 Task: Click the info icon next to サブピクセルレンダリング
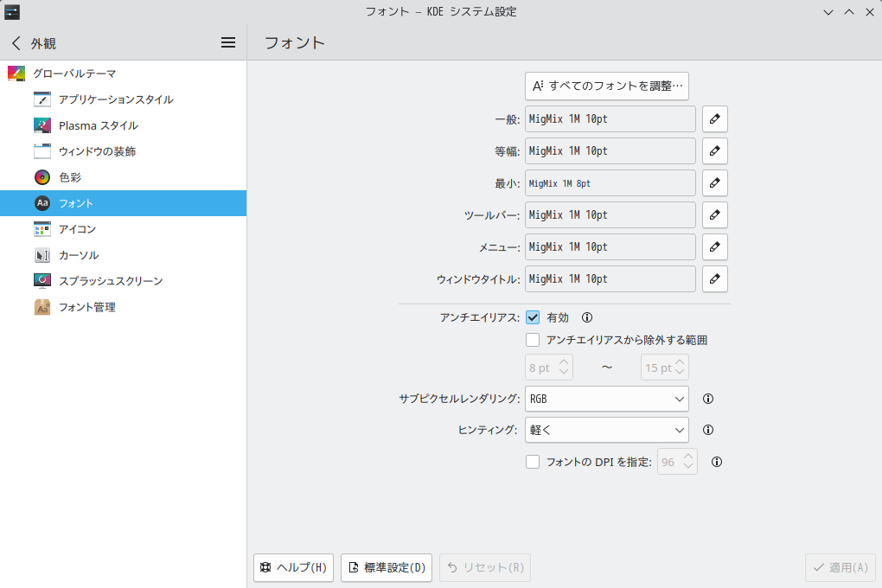coord(707,399)
